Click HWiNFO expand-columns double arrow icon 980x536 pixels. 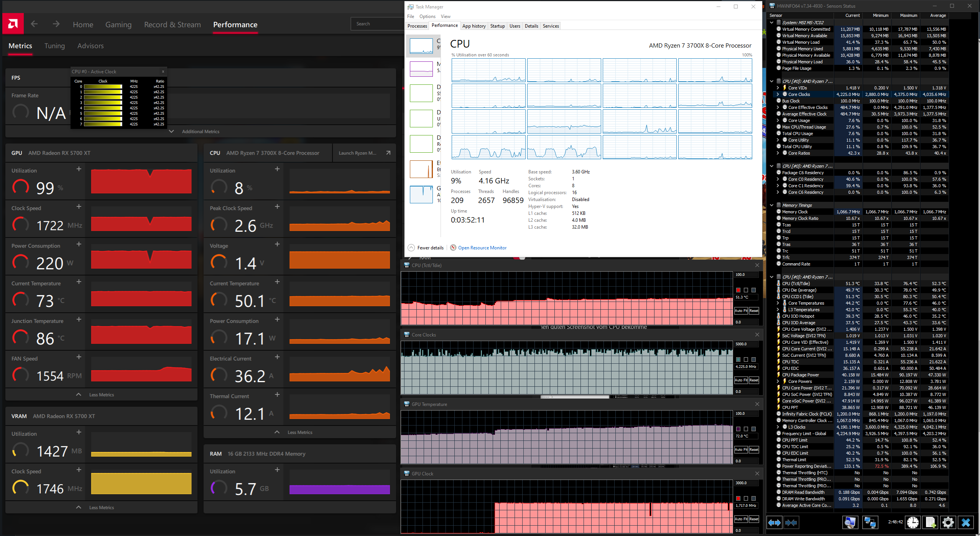click(x=774, y=522)
